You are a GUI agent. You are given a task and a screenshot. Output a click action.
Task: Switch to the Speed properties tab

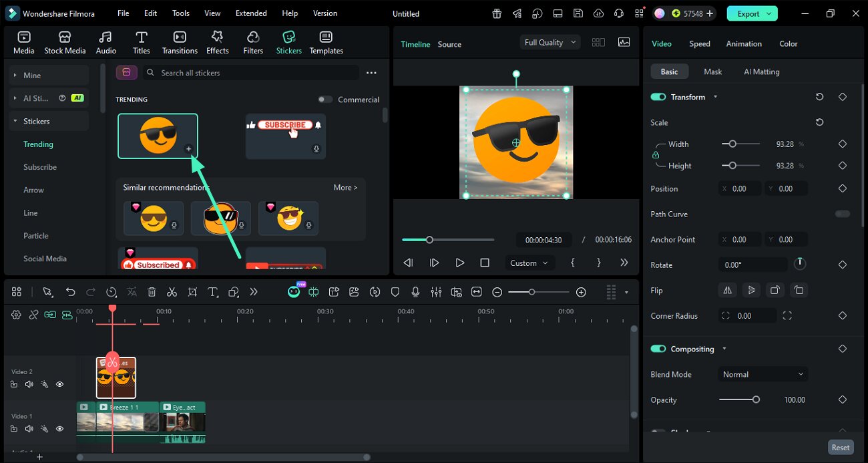click(699, 43)
